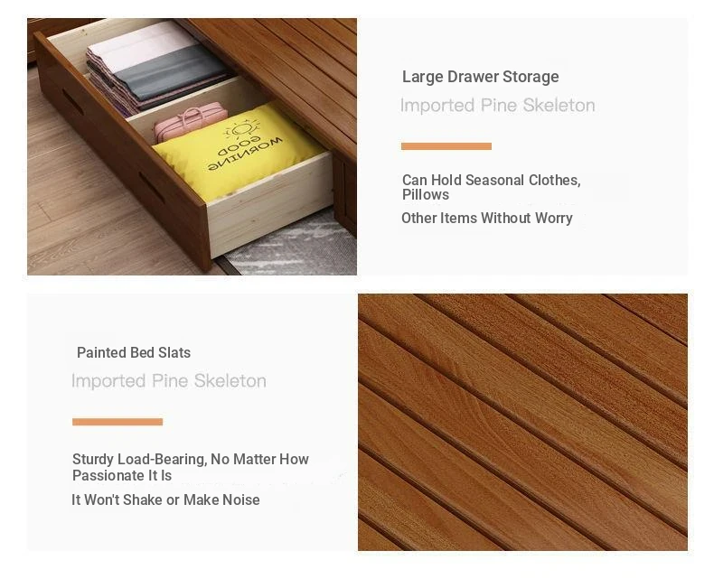Click the lower drawer handle cutout
The image size is (714, 588).
[152, 188]
